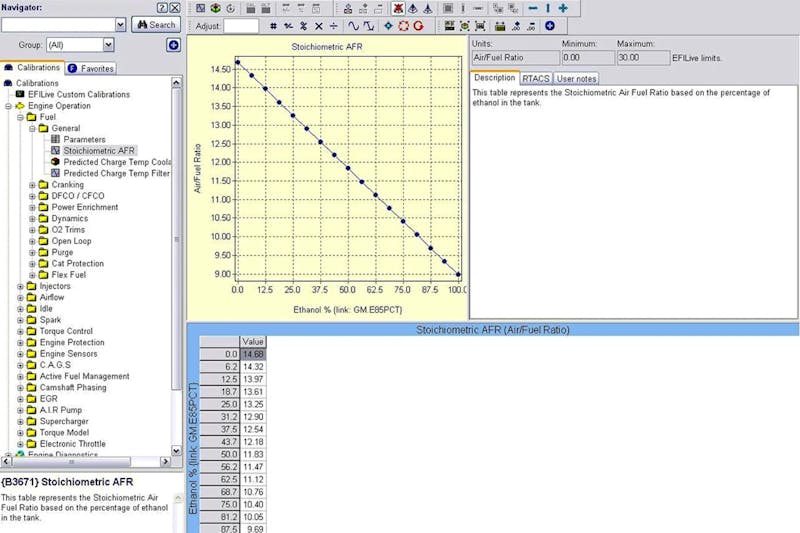Image resolution: width=800 pixels, height=533 pixels.
Task: Expand the Injectors tree node
Action: tap(20, 287)
